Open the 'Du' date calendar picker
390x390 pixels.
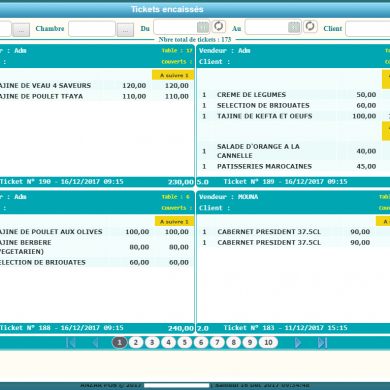(x=203, y=27)
